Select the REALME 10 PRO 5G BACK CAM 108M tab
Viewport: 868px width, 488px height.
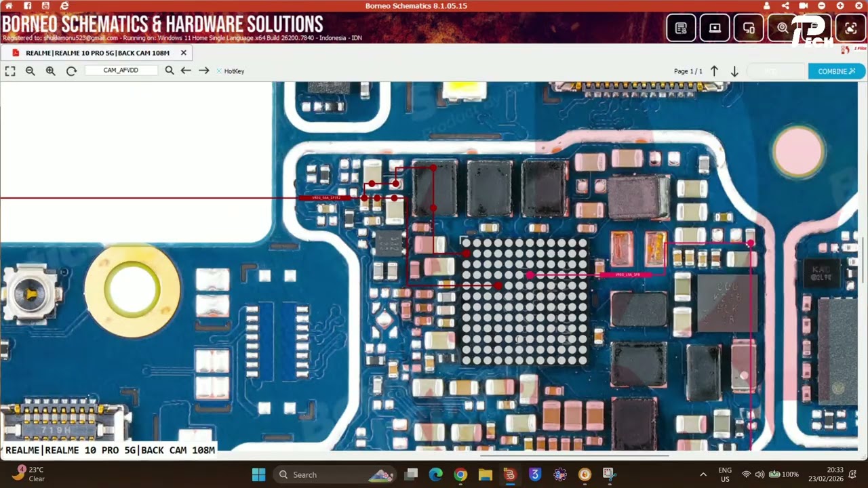tap(98, 53)
